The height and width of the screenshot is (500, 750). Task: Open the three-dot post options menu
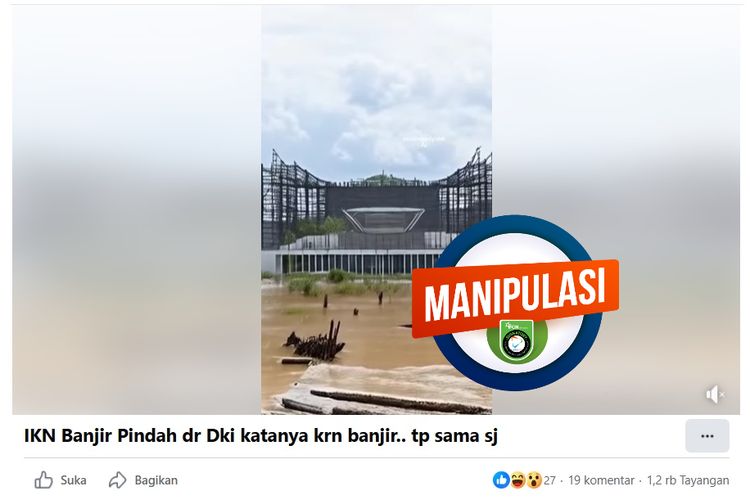pyautogui.click(x=707, y=436)
